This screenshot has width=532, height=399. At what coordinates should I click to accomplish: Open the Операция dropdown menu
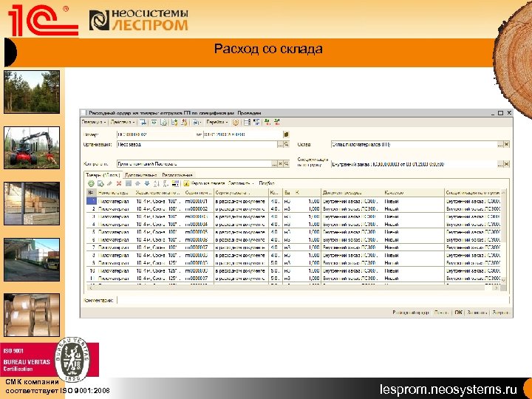coord(94,122)
